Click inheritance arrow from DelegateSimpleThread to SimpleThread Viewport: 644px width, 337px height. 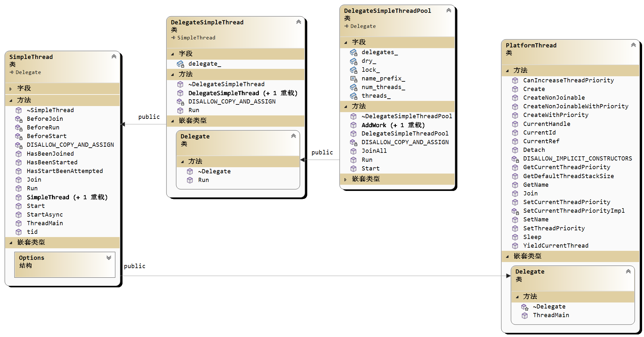tap(143, 124)
